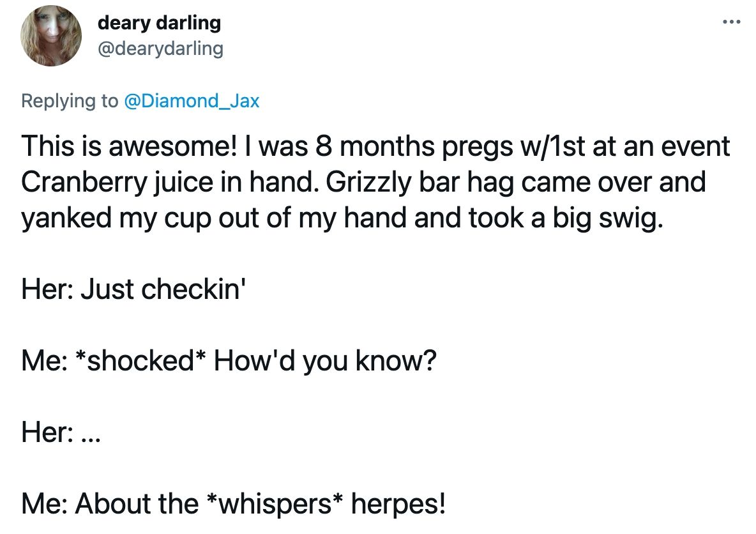Screen dimensions: 756x534
Task: Click the 'How'd you know?' line
Action: click(x=229, y=361)
